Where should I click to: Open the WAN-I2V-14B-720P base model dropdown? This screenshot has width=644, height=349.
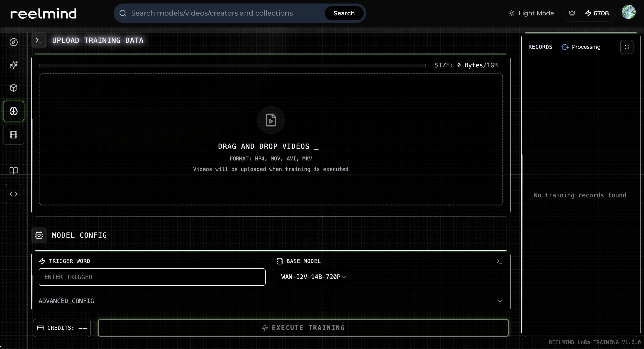[x=313, y=277]
